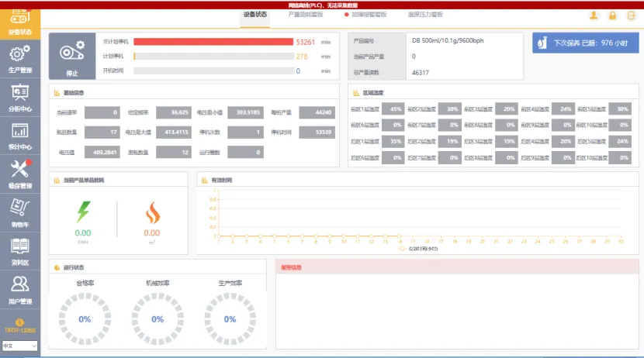Click the green electricity consumption lightning icon

[x=83, y=212]
